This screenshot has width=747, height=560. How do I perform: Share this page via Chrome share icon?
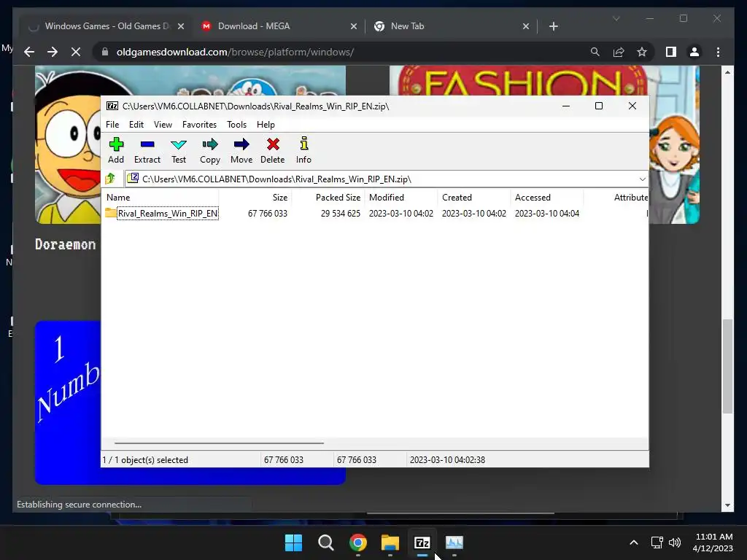click(619, 52)
